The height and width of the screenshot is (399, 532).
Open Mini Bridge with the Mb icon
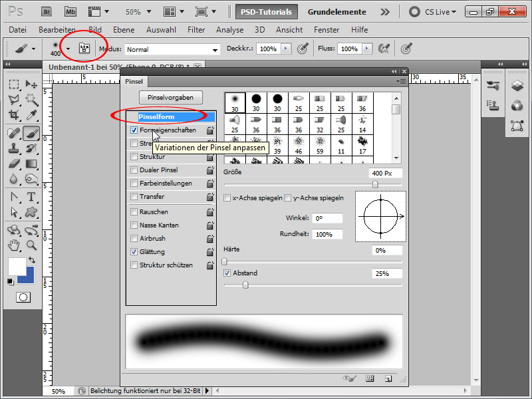click(x=70, y=12)
